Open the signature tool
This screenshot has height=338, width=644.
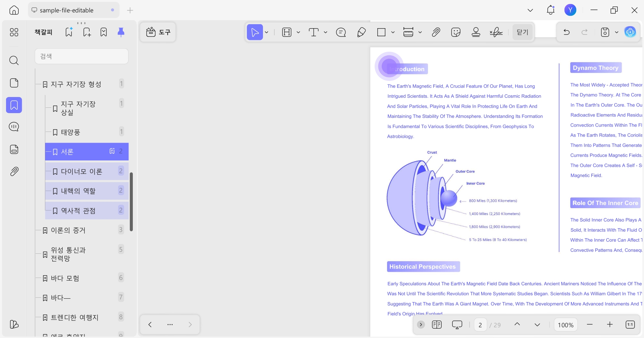pyautogui.click(x=496, y=32)
